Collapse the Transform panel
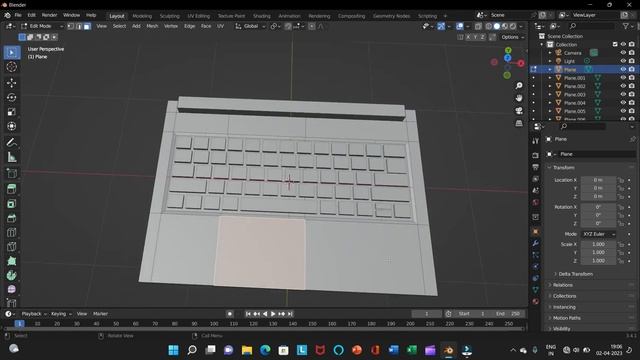 [x=564, y=168]
